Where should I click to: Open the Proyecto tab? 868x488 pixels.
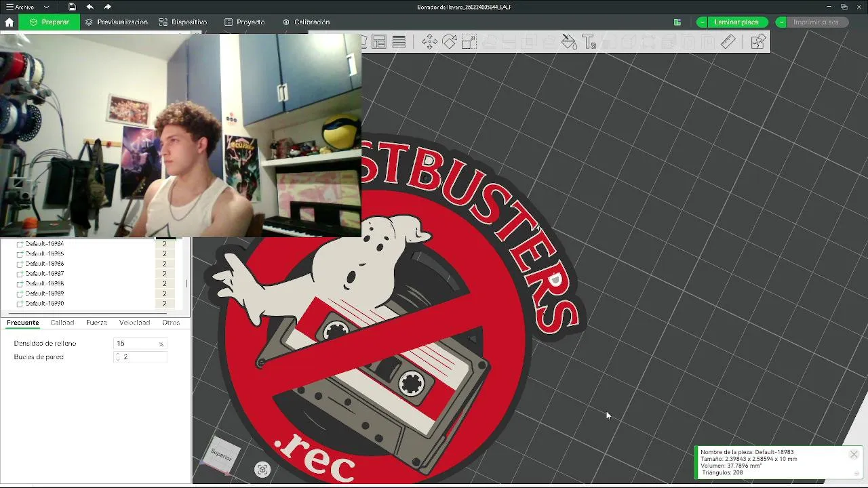245,22
